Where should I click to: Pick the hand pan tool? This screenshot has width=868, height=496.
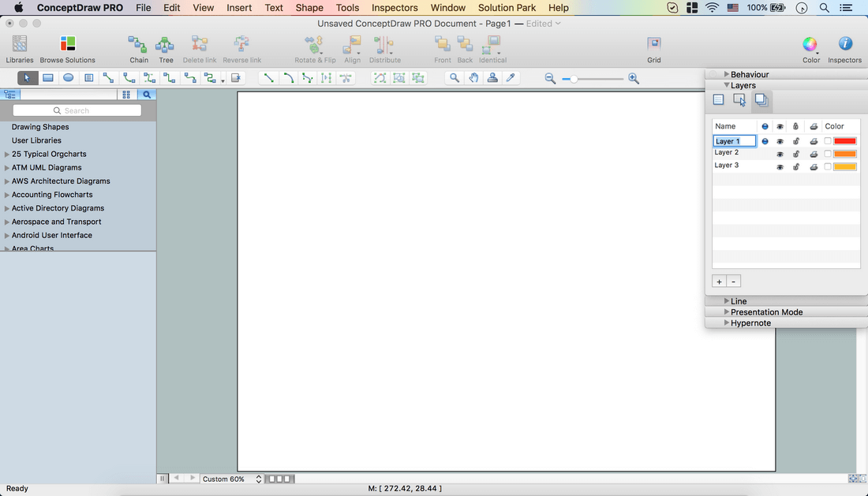(473, 78)
